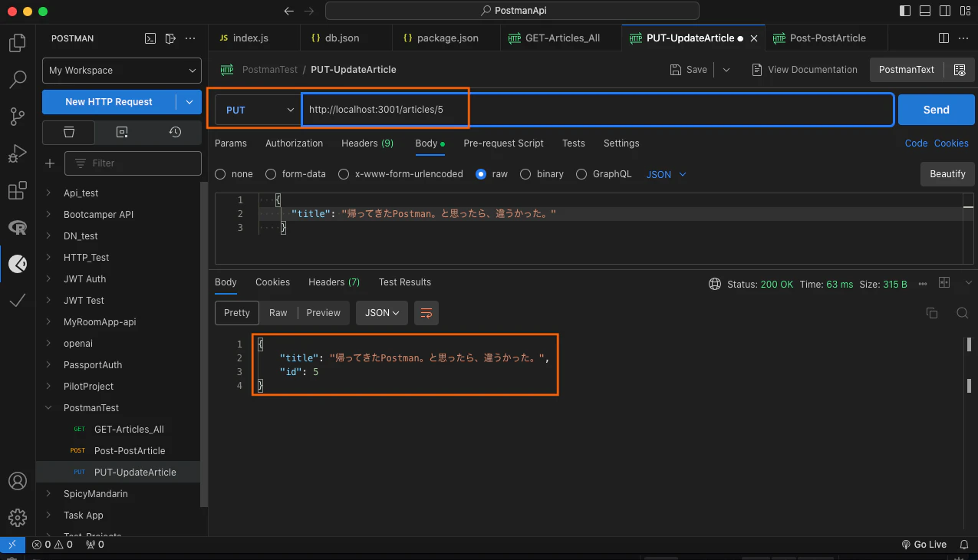Open the Accounts menu icon
Image resolution: width=978 pixels, height=560 pixels.
point(17,481)
